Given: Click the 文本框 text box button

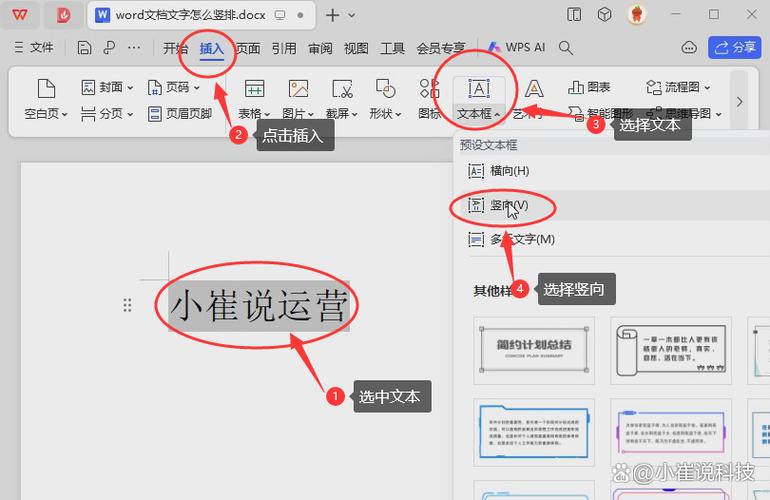Looking at the screenshot, I should click(479, 99).
